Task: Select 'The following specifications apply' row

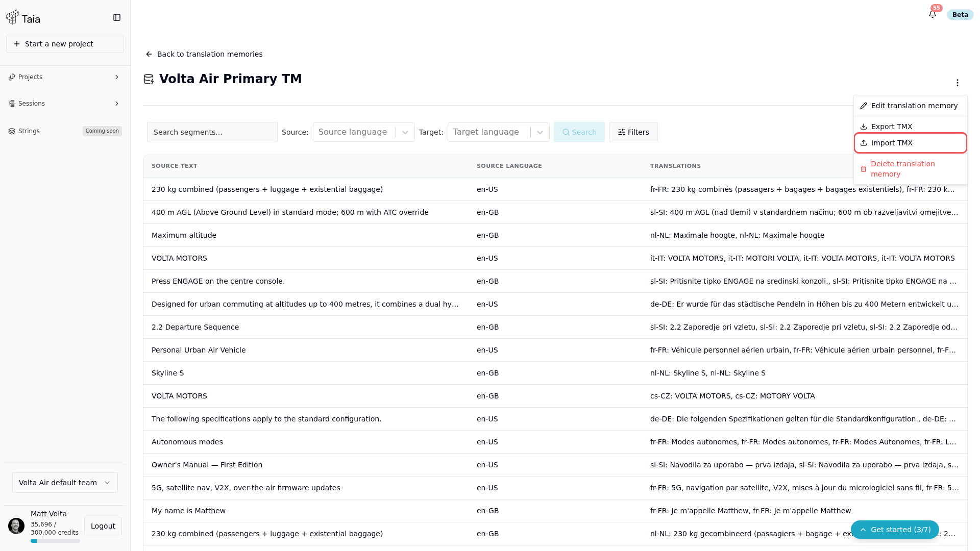Action: [x=555, y=419]
